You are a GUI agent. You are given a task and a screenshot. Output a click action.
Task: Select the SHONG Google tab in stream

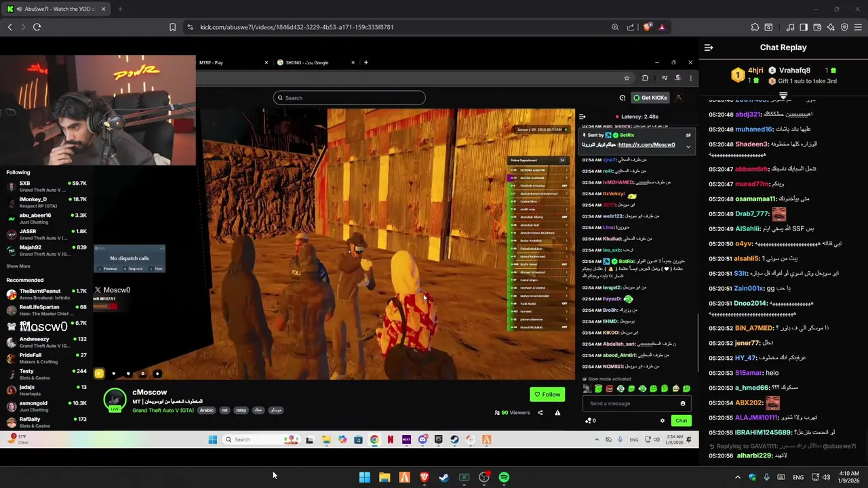pos(316,62)
